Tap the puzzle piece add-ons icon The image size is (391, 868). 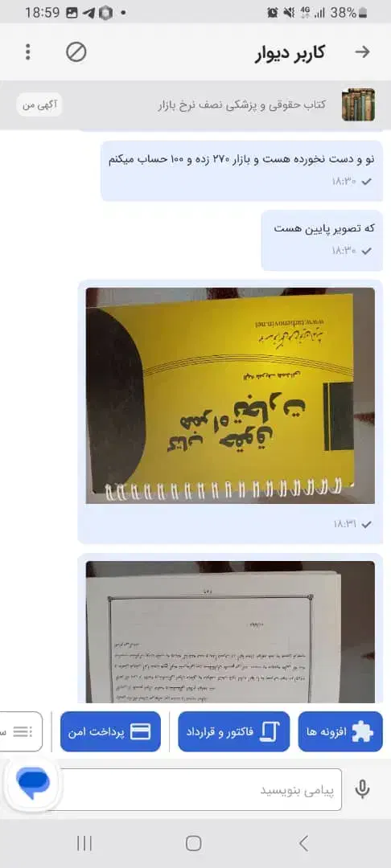pyautogui.click(x=363, y=732)
